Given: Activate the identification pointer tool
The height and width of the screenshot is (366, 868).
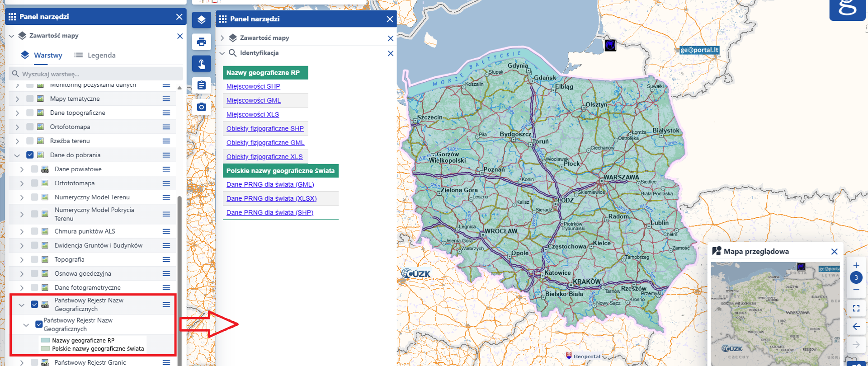Looking at the screenshot, I should 202,64.
